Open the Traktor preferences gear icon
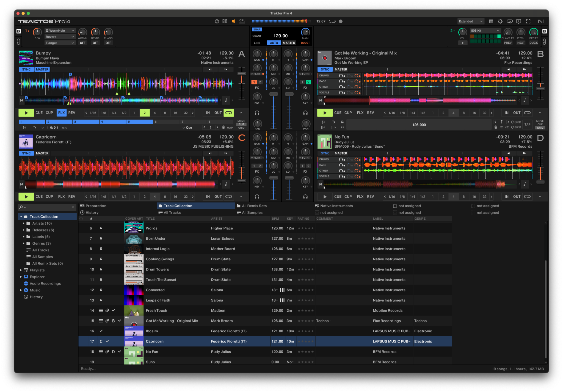Viewport: 563px width, 392px height. 500,21
